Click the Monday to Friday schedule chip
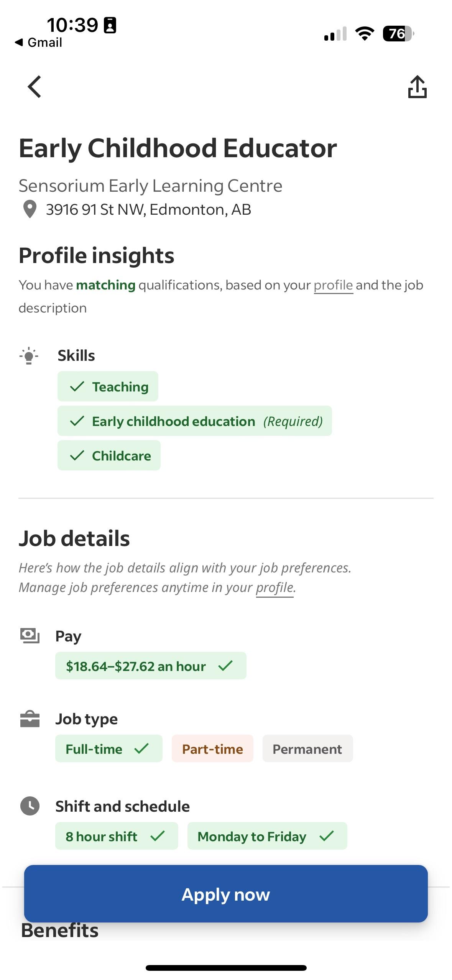Image resolution: width=452 pixels, height=980 pixels. click(267, 837)
